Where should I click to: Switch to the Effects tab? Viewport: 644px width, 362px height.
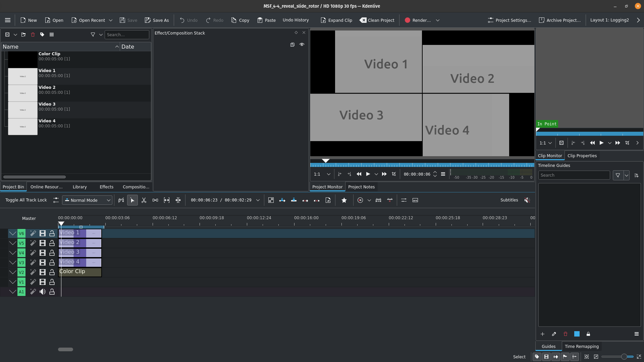[106, 187]
